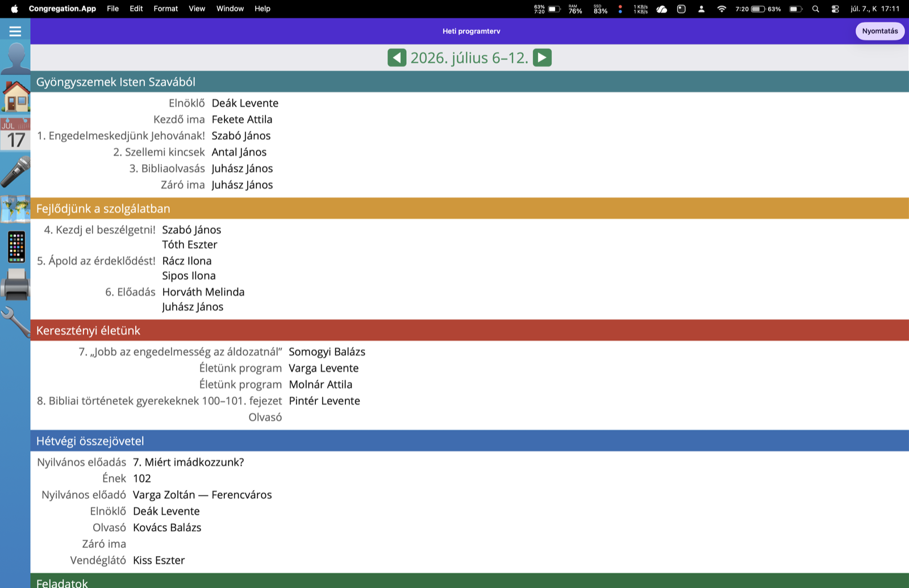
Task: Click the date and time júl. 7., K 17:11
Action: 875,9
